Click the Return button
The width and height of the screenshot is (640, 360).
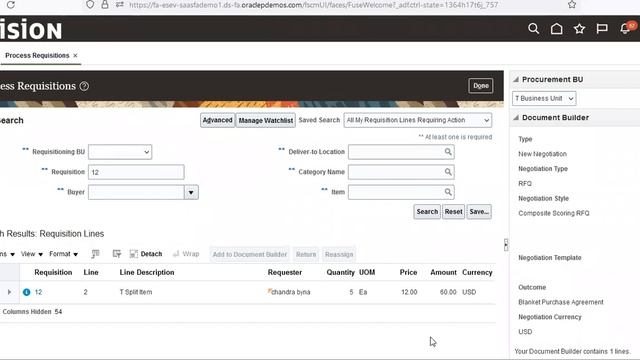pos(306,254)
